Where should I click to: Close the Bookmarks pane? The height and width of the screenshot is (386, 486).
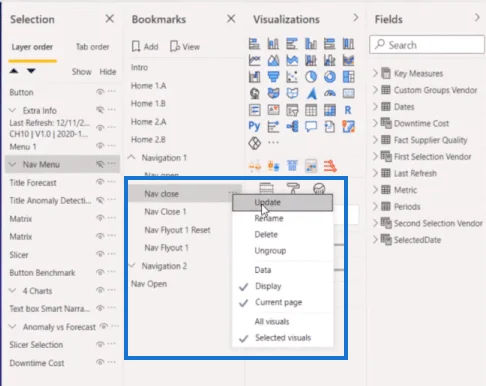click(231, 19)
